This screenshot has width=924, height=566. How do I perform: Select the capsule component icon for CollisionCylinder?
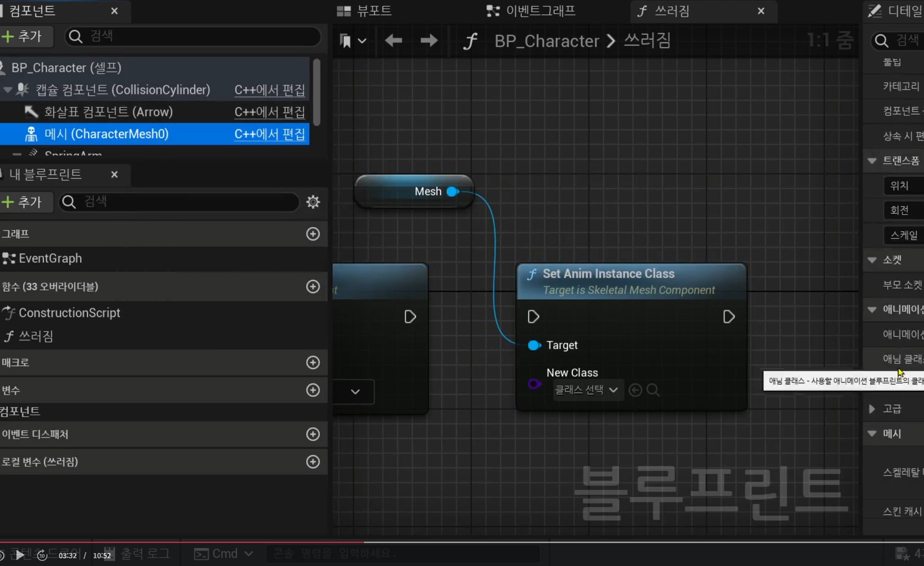coord(23,90)
